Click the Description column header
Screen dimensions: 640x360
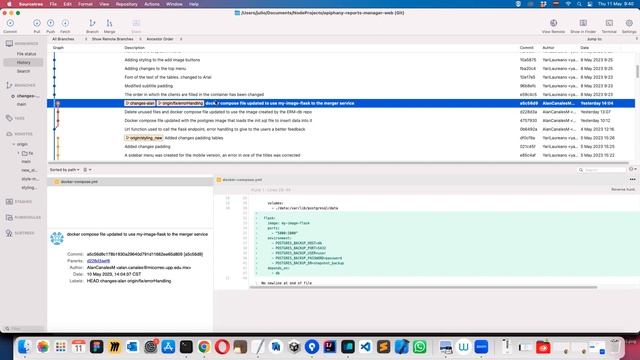pyautogui.click(x=134, y=48)
